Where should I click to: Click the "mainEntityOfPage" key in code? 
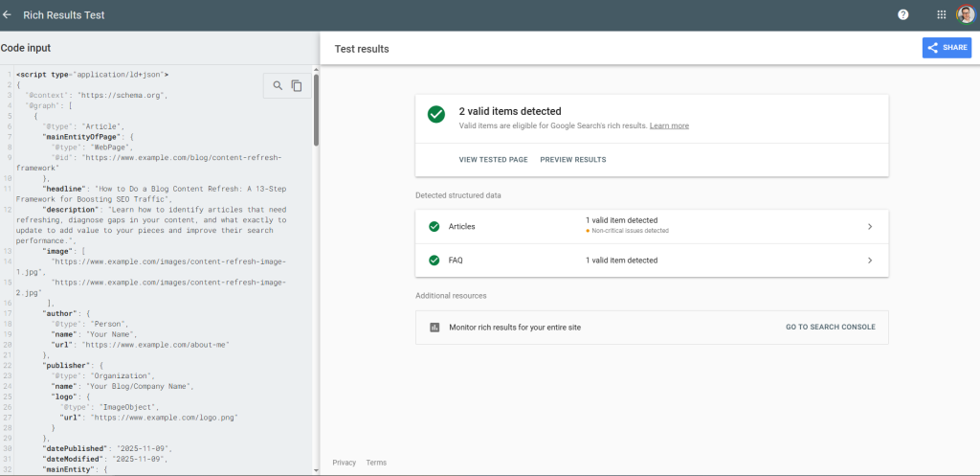pos(82,136)
